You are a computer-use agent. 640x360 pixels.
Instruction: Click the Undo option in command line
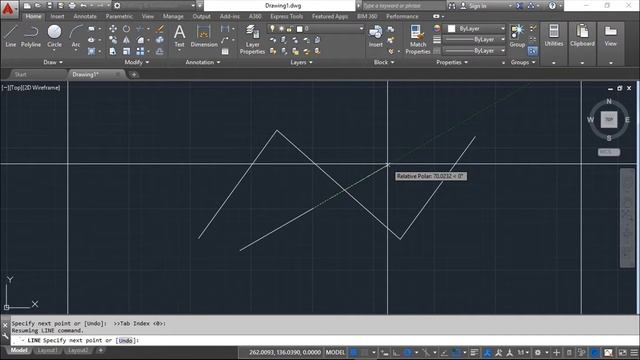(126, 340)
